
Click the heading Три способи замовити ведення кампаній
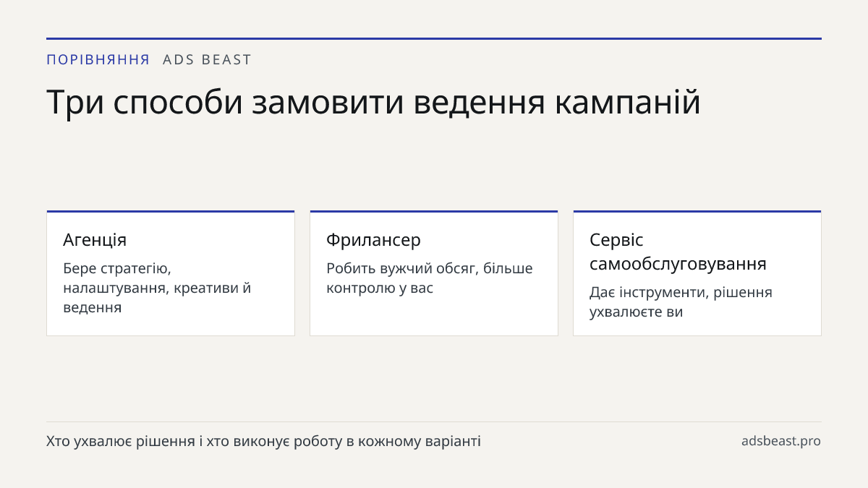tap(373, 103)
